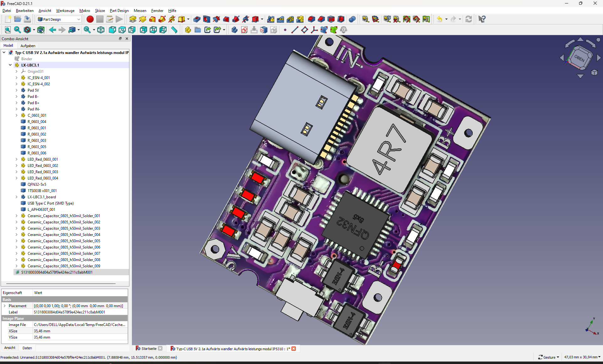Create a new Sketch
Image resolution: width=603 pixels, height=364 pixels.
coord(244,30)
